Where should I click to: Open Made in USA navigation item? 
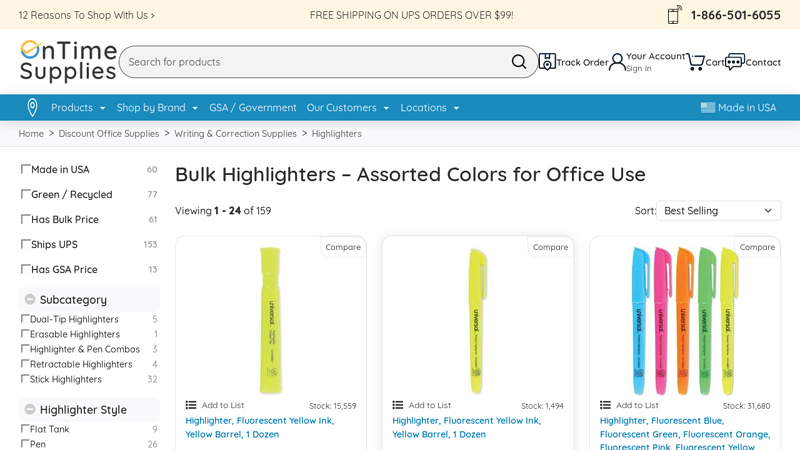[738, 108]
